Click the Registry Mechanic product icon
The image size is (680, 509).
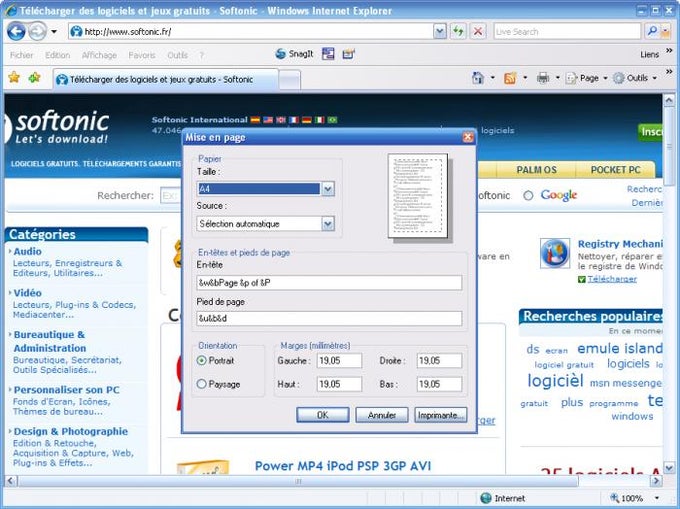(555, 253)
